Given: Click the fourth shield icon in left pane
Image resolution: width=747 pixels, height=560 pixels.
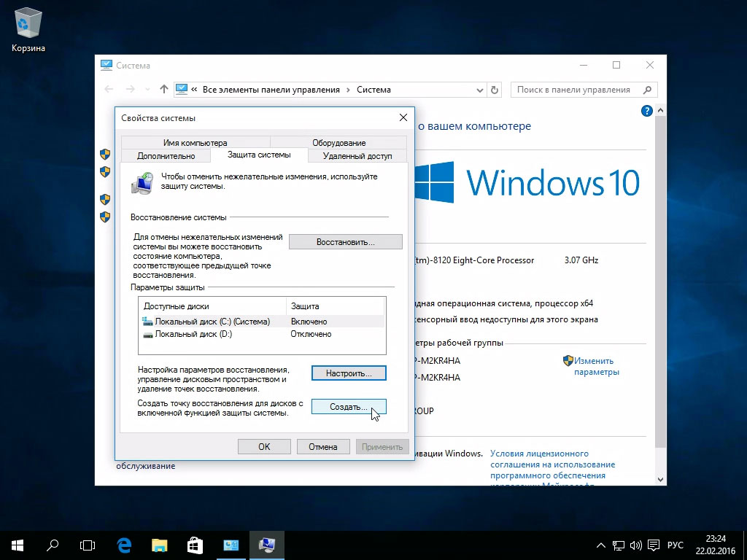Looking at the screenshot, I should (105, 217).
